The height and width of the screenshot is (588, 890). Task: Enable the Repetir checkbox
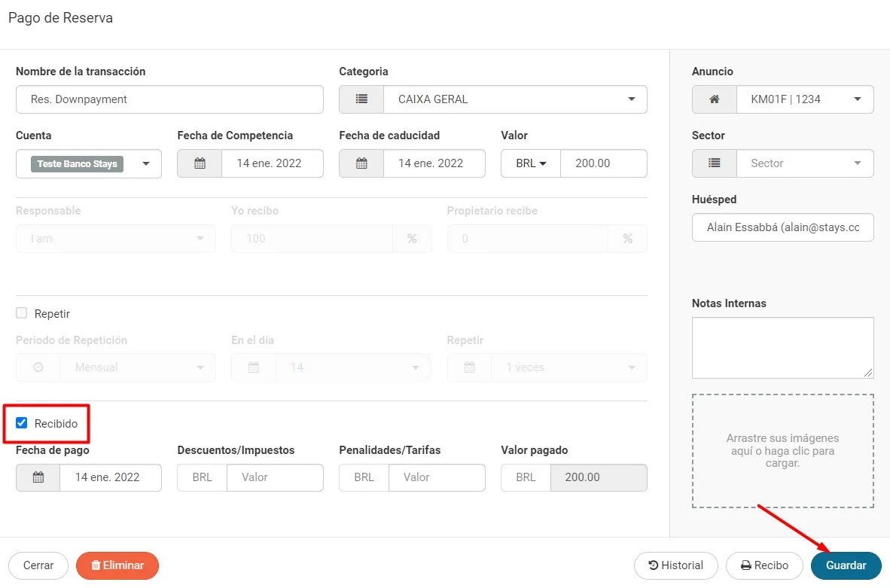(x=22, y=313)
